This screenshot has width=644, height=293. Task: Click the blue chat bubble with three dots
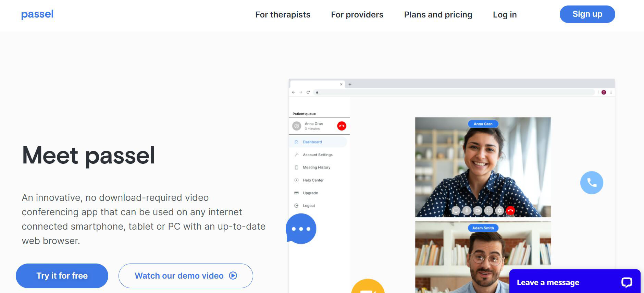[301, 229]
